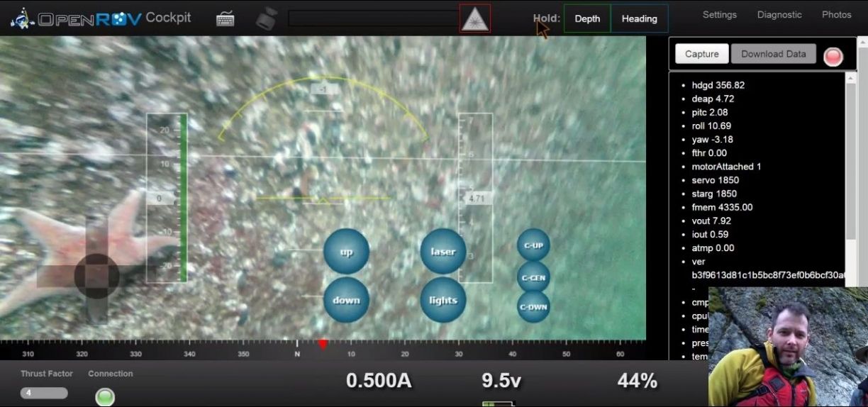Click the green pitch scale bar
The image size is (868, 407).
point(184,199)
